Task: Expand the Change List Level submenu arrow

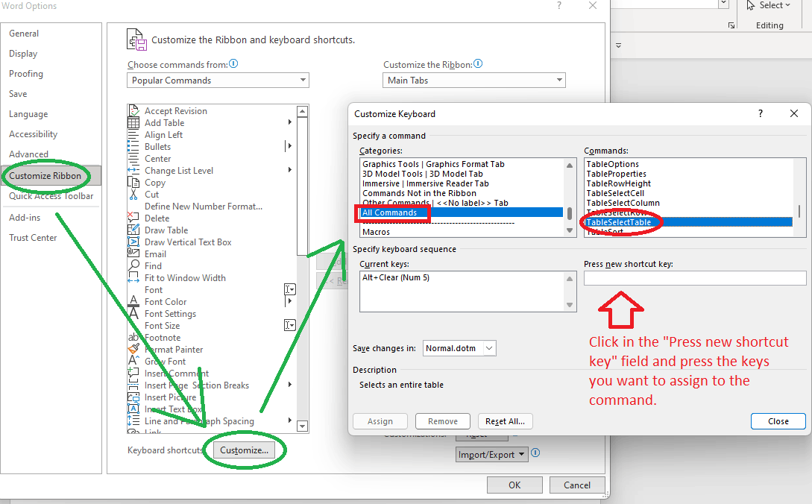Action: [289, 170]
